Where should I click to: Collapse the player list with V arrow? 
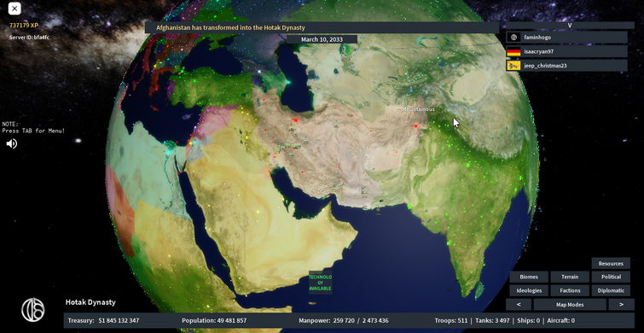(570, 25)
